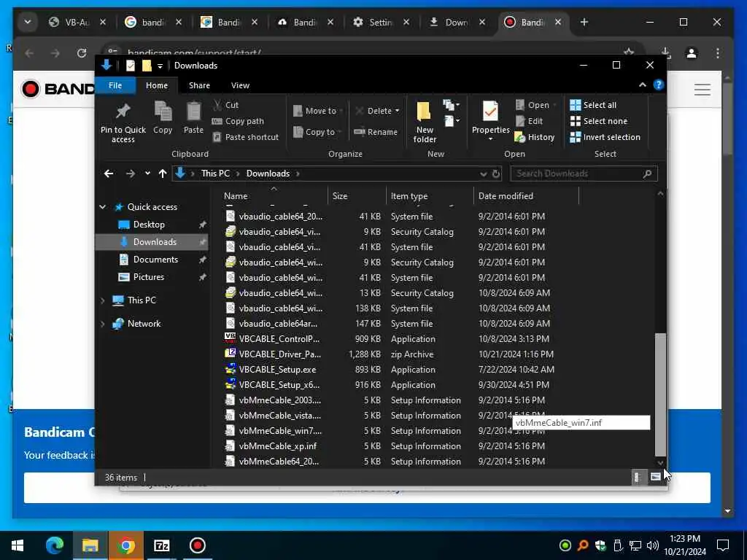
Task: Click the Cut scissors button
Action: (x=226, y=105)
